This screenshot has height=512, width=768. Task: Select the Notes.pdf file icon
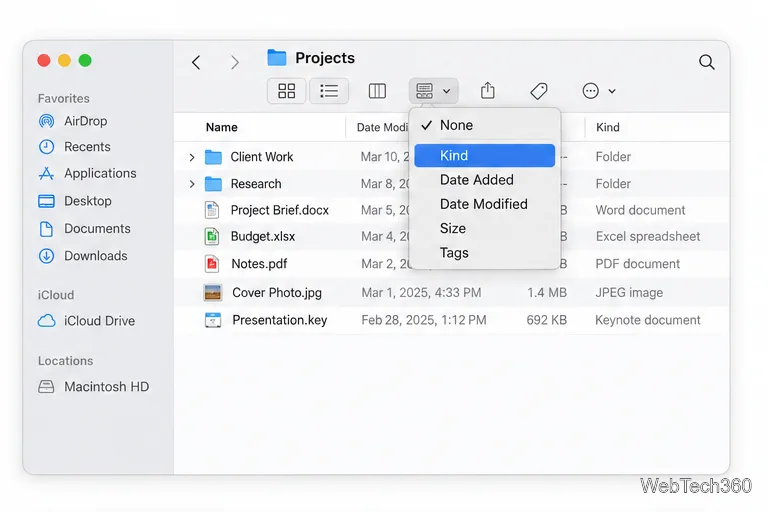(212, 264)
